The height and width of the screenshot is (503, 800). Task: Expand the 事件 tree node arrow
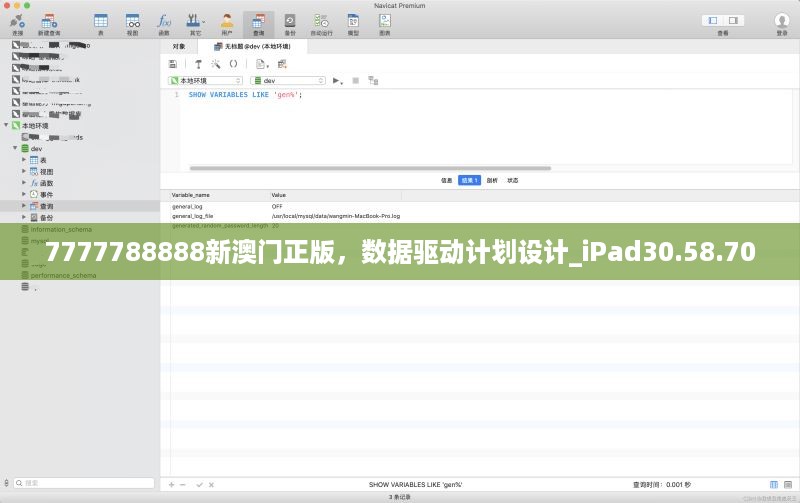coord(24,194)
